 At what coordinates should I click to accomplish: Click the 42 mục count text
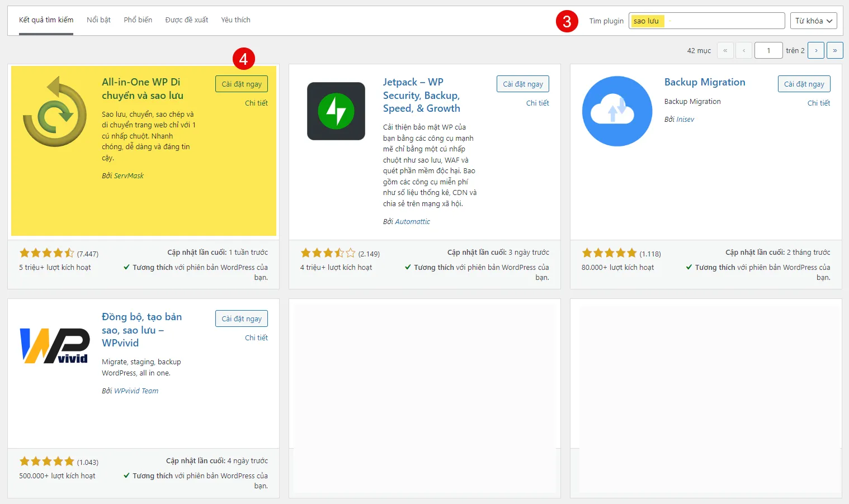coord(699,51)
